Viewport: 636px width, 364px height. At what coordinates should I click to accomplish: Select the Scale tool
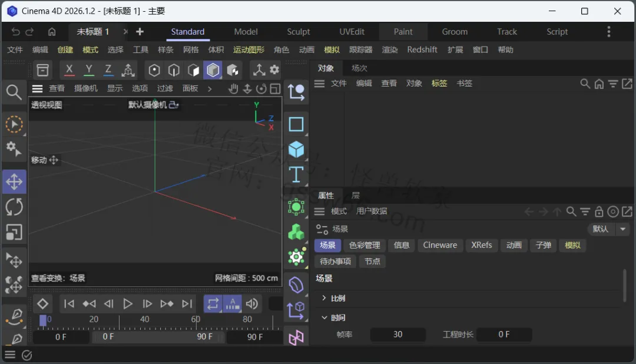pyautogui.click(x=14, y=233)
